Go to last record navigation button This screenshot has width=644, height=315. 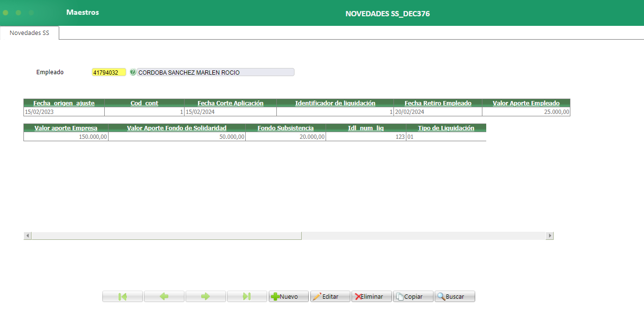247,296
